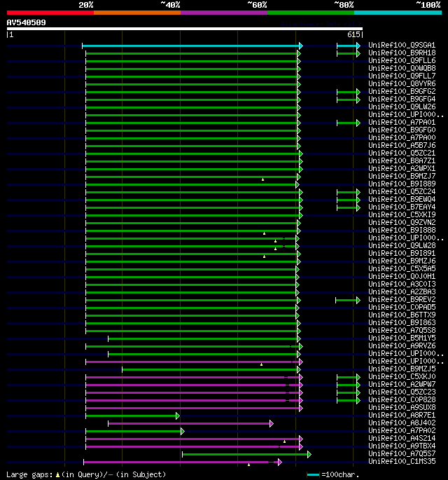Viewport: 448px width, 480px height.
Task: Select the UniRef100_Q9ZVN2 label
Action: (402, 223)
